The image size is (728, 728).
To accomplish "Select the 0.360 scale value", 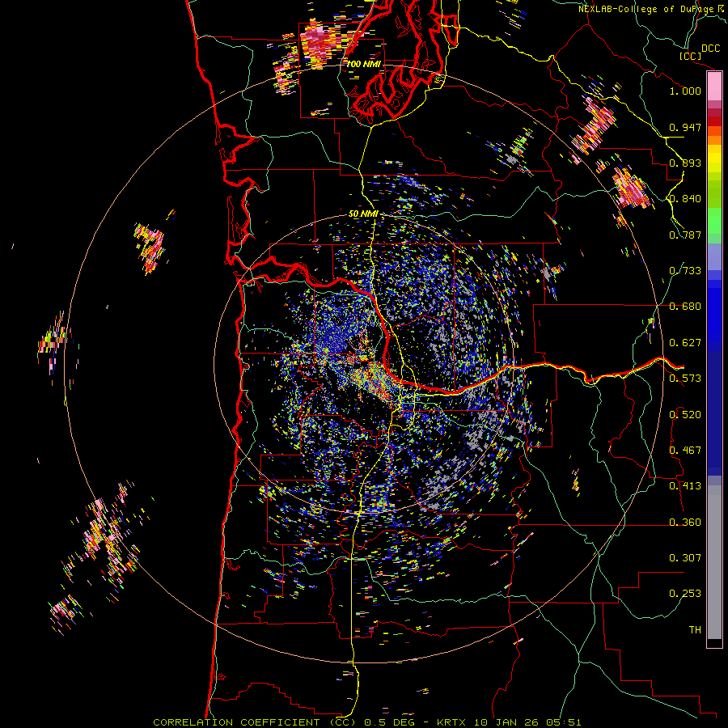I will click(x=685, y=523).
